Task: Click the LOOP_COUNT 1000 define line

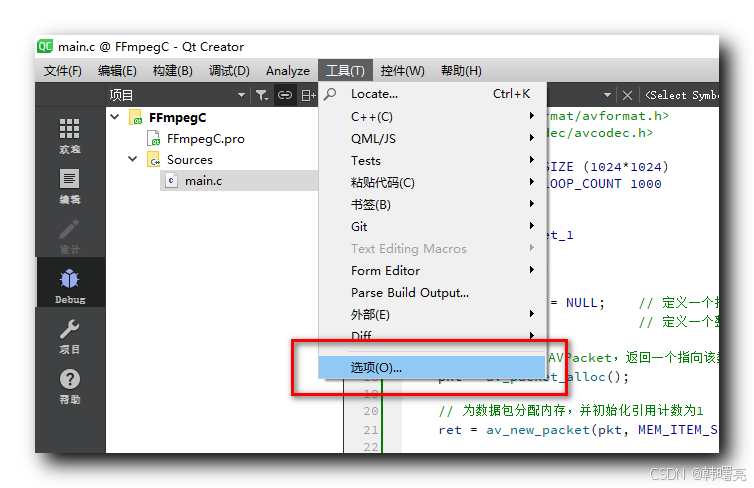Action: coord(603,184)
